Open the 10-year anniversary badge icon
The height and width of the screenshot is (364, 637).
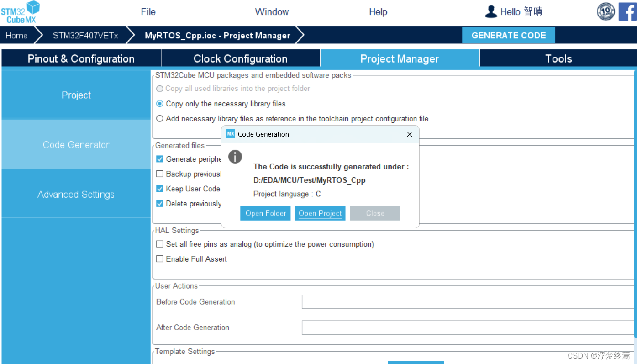pyautogui.click(x=606, y=12)
